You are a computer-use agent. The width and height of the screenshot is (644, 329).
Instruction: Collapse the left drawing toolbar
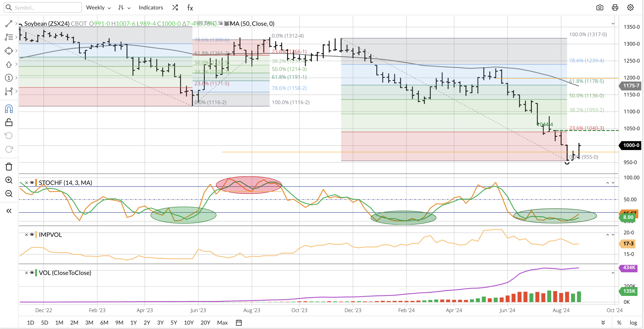(9, 211)
